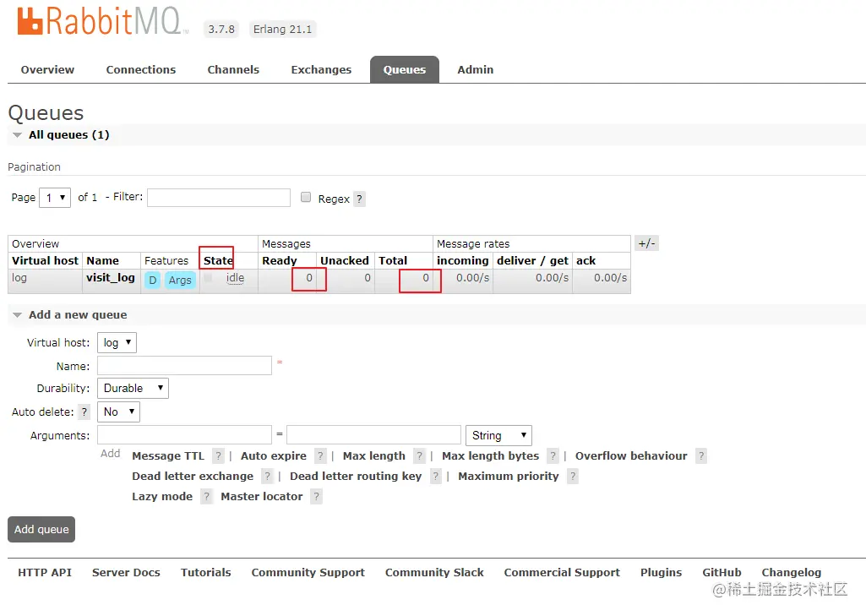866x616 pixels.
Task: Collapse the All queues section
Action: point(17,135)
